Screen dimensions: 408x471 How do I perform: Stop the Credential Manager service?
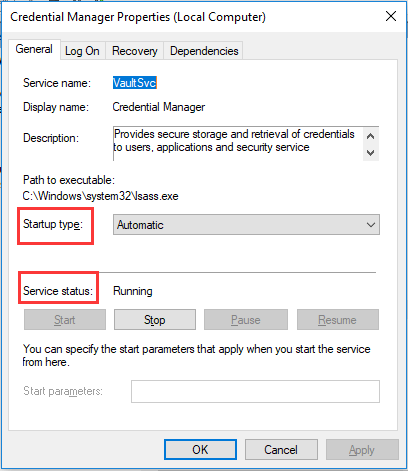click(155, 320)
